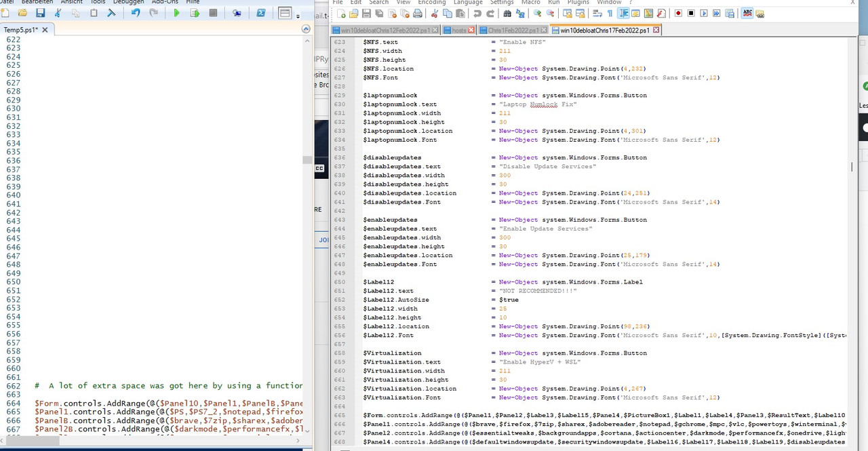Toggle the script pane layout icon in ISE
This screenshot has height=451, width=868.
pyautogui.click(x=285, y=13)
